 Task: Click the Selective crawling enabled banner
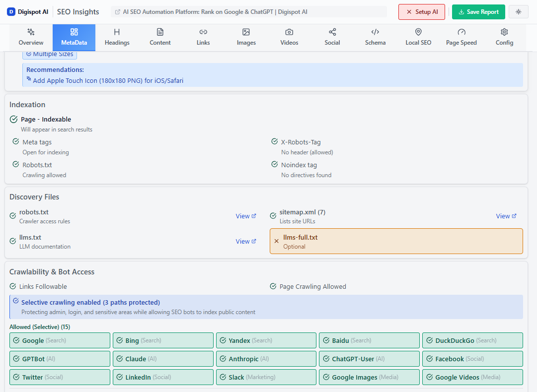[x=266, y=307]
